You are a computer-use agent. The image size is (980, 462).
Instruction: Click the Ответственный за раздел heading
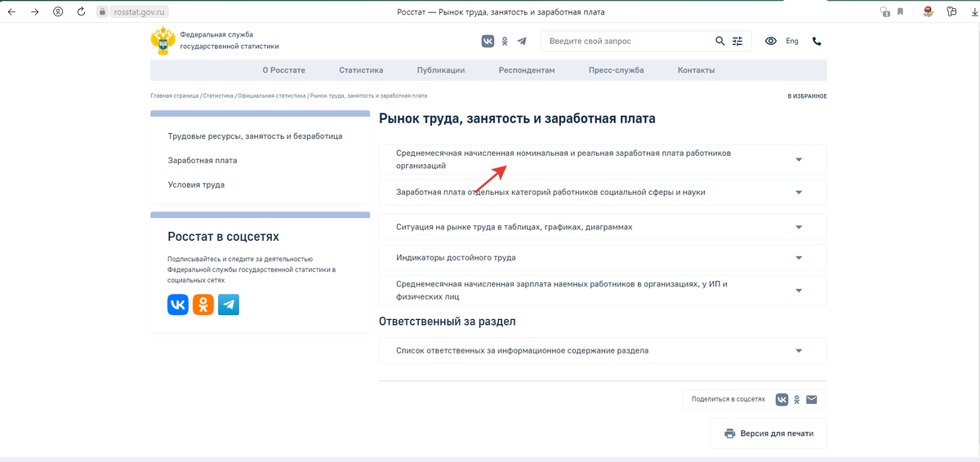(x=448, y=322)
